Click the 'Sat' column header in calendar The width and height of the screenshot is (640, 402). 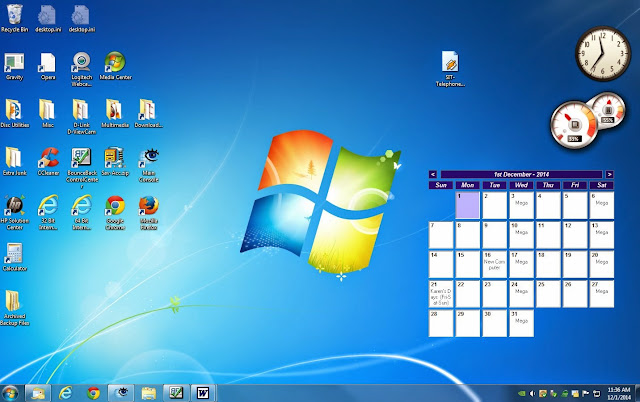click(602, 185)
